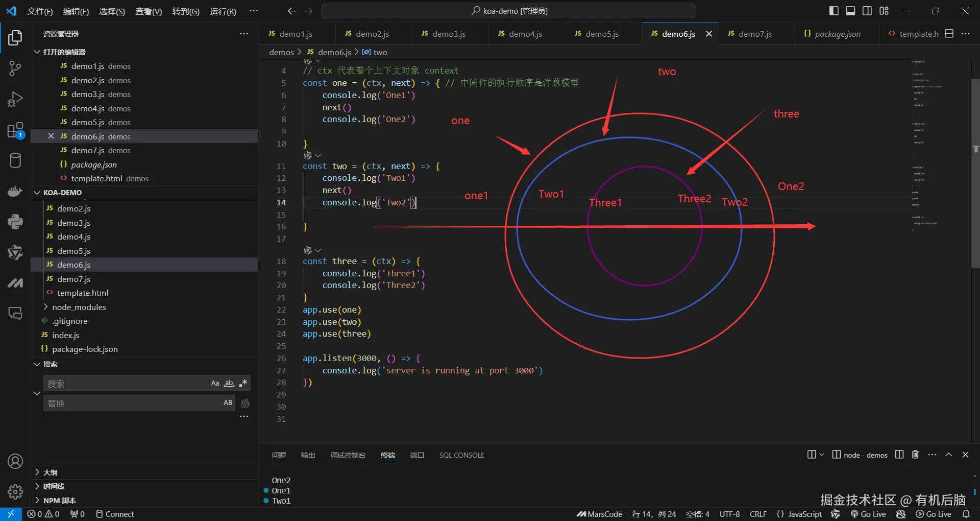Image resolution: width=980 pixels, height=521 pixels.
Task: Open the Extensions view
Action: point(15,130)
